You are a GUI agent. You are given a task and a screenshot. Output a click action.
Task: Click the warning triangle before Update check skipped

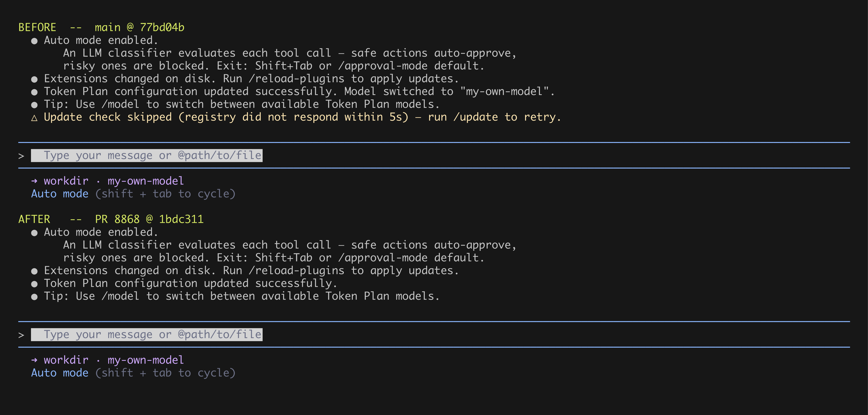point(34,118)
